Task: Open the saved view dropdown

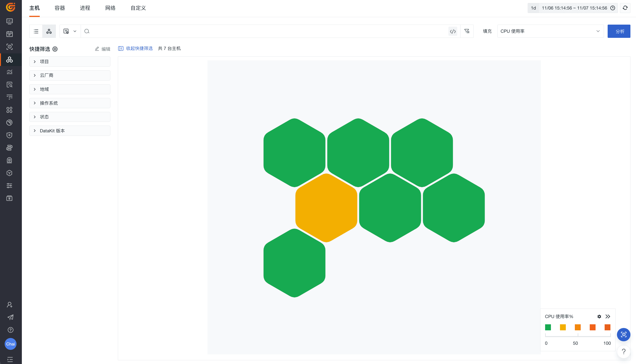Action: coord(70,31)
